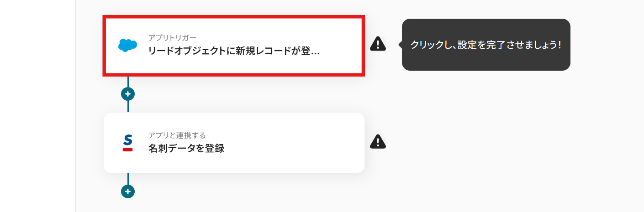Click the クリックし、設定を完了させましょう tooltip
The width and height of the screenshot is (644, 212).
pos(486,45)
